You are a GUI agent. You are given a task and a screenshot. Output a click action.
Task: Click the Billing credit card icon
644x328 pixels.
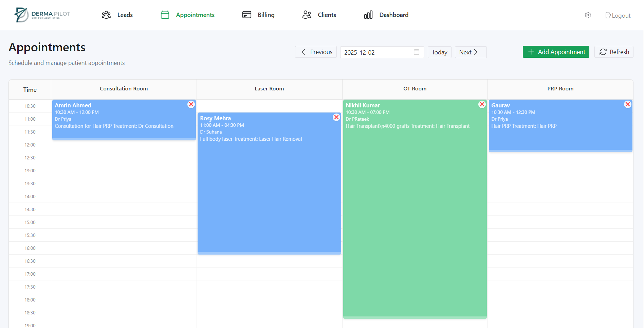coord(246,15)
